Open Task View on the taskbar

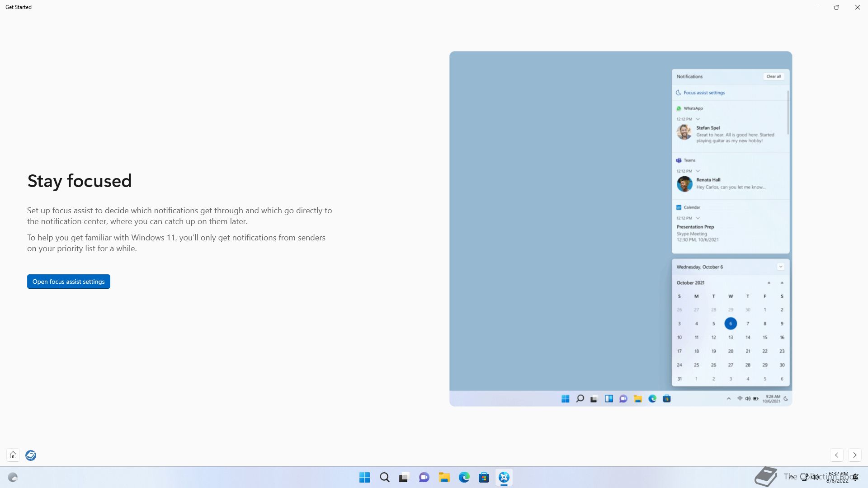click(404, 477)
